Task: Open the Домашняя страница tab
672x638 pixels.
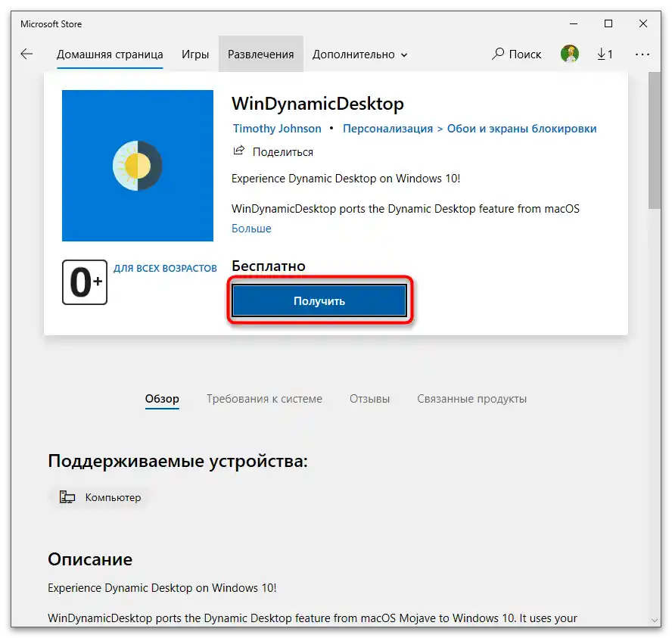Action: tap(110, 54)
